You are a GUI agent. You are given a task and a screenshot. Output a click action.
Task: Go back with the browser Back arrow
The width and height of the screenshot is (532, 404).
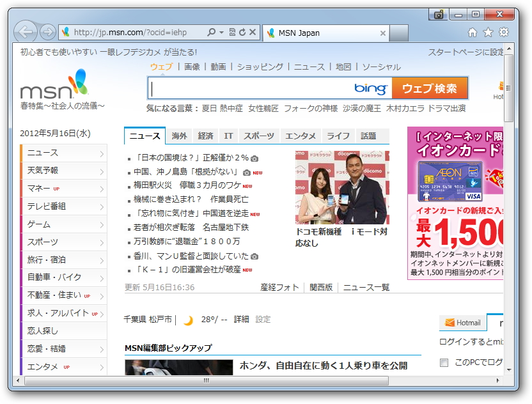25,32
